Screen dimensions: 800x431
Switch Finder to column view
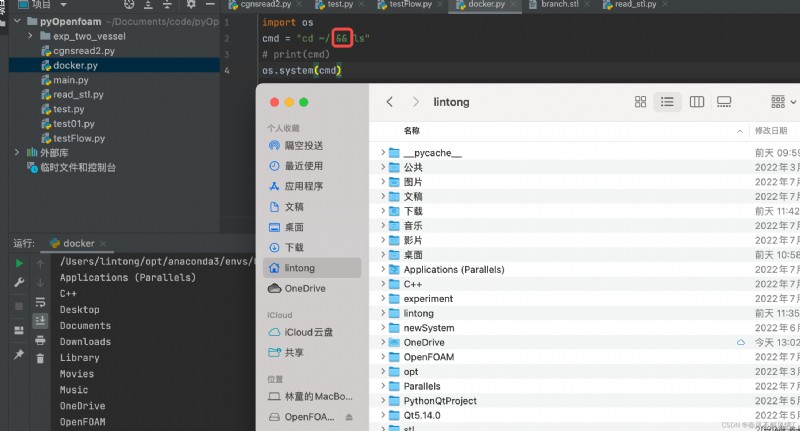point(696,102)
